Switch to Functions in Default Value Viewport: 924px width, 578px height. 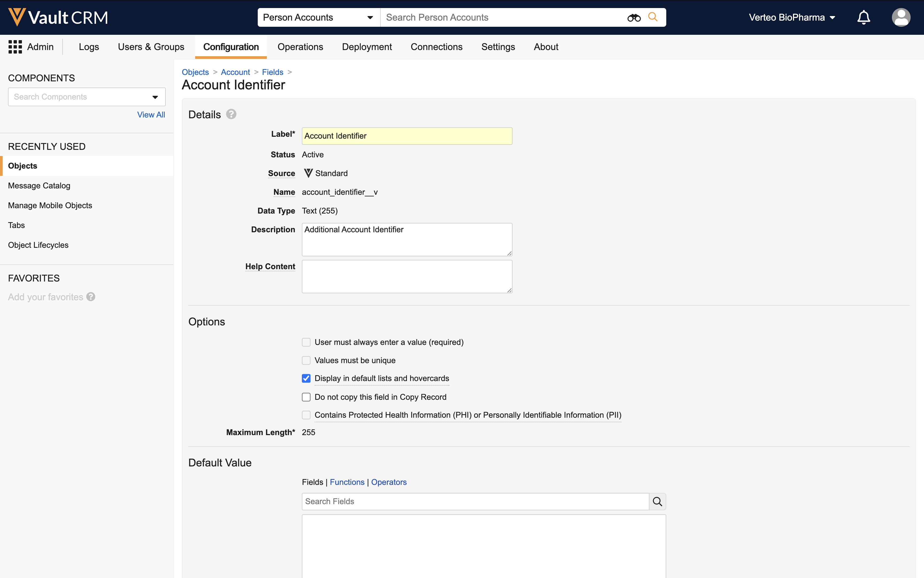point(347,482)
